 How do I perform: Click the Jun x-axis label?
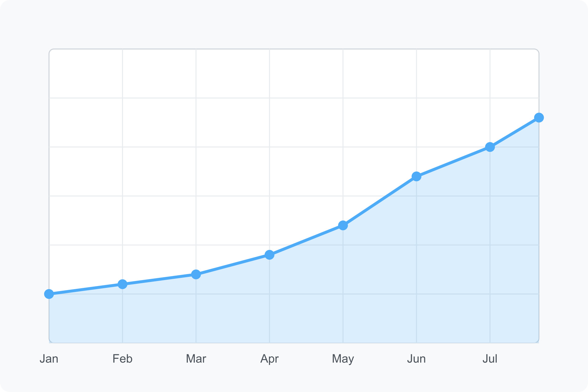(416, 359)
